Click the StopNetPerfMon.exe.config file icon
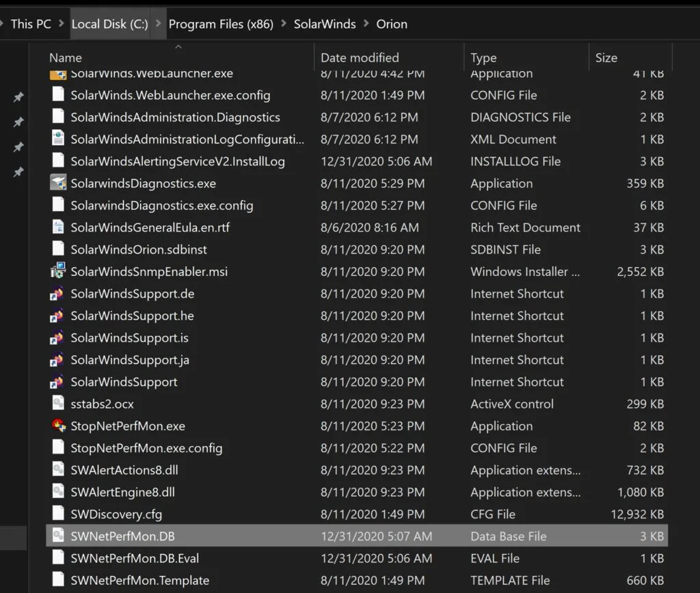Viewport: 700px width, 593px height. pyautogui.click(x=58, y=447)
